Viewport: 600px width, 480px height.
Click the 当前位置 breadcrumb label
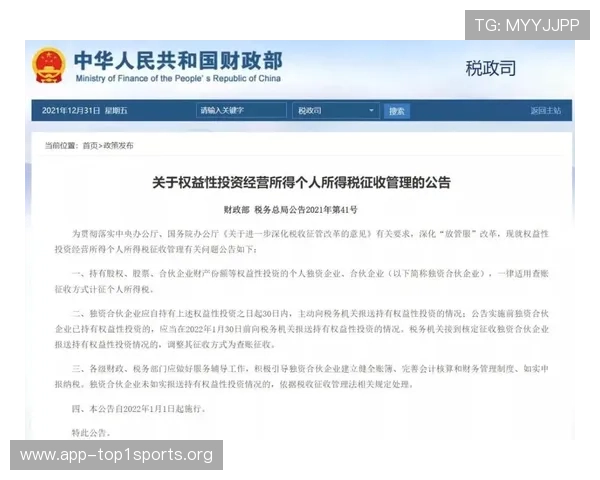coord(61,145)
